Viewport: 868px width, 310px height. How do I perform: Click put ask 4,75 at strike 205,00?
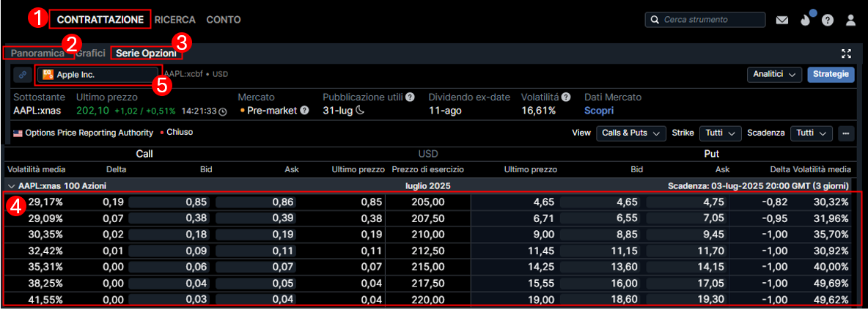click(x=688, y=202)
